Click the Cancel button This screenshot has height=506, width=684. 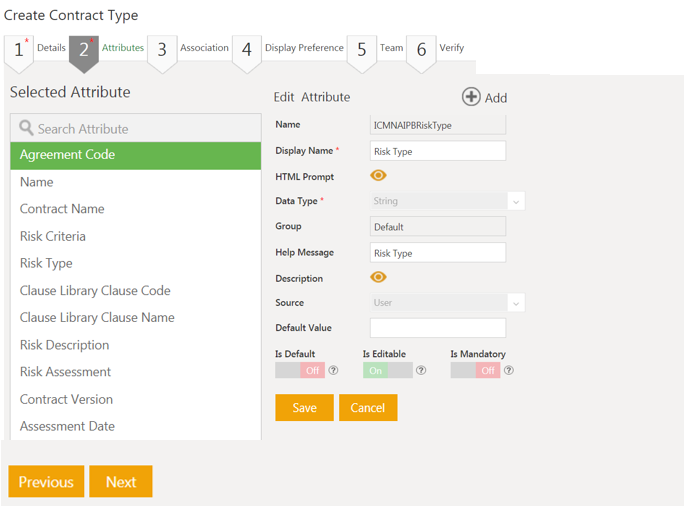click(368, 407)
